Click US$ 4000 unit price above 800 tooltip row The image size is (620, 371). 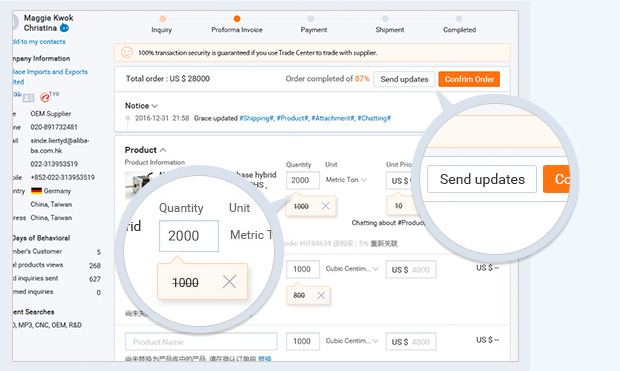click(x=411, y=269)
